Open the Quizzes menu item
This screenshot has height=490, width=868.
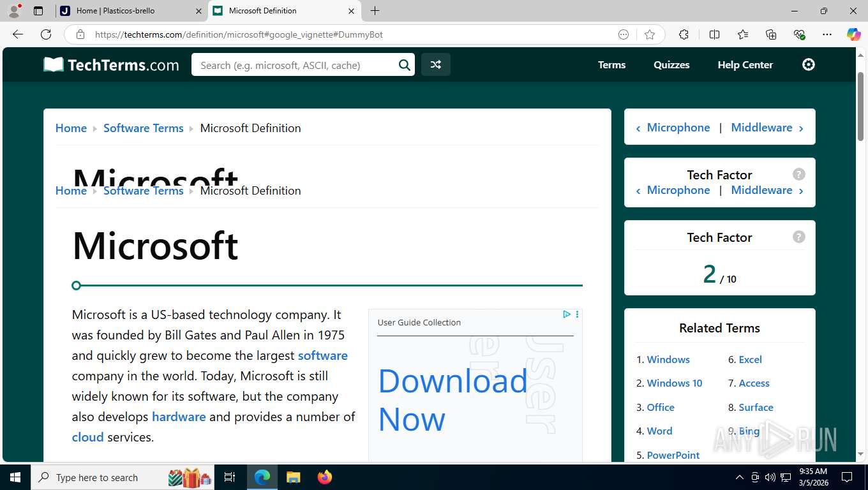click(x=671, y=64)
